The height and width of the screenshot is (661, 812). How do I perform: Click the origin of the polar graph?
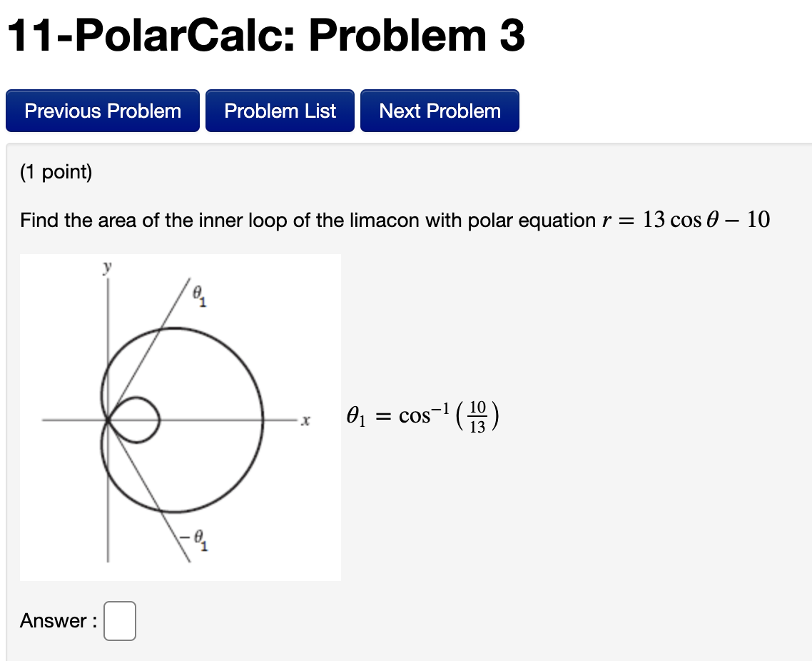108,418
